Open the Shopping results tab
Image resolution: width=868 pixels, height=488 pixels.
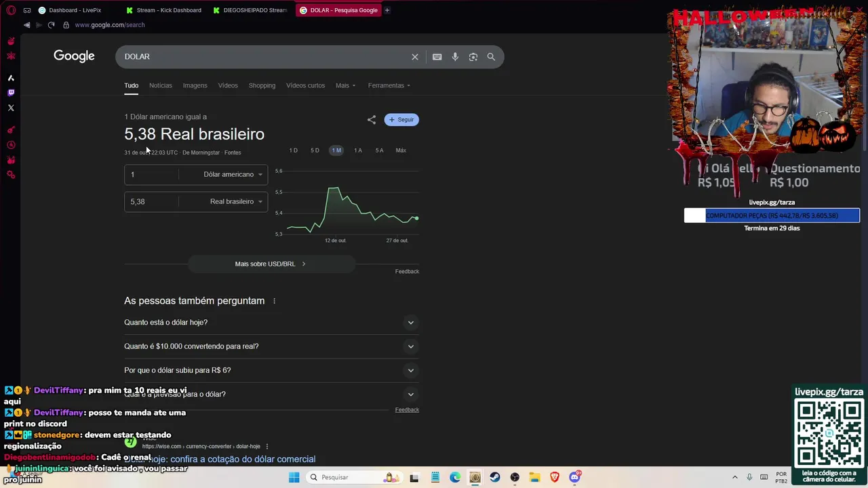click(x=262, y=85)
